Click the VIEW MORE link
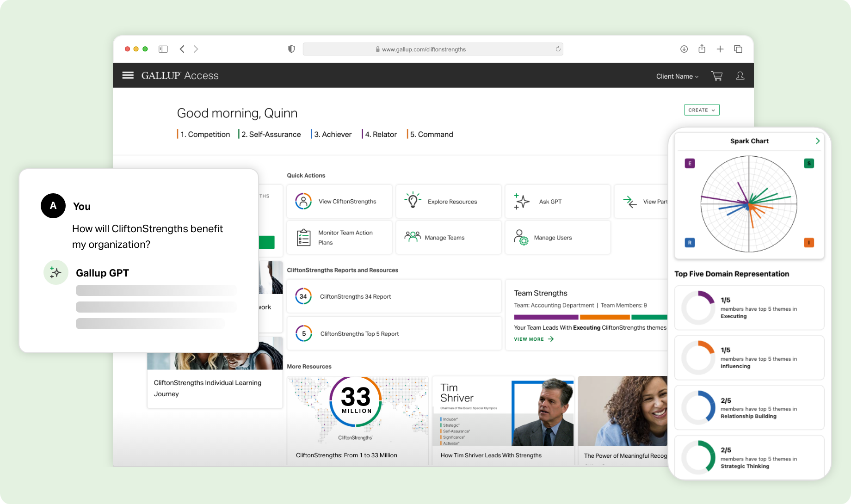The image size is (851, 504). point(534,339)
